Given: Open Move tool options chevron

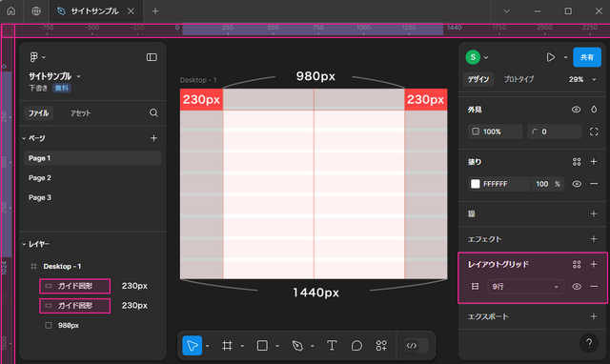Looking at the screenshot, I should point(208,346).
